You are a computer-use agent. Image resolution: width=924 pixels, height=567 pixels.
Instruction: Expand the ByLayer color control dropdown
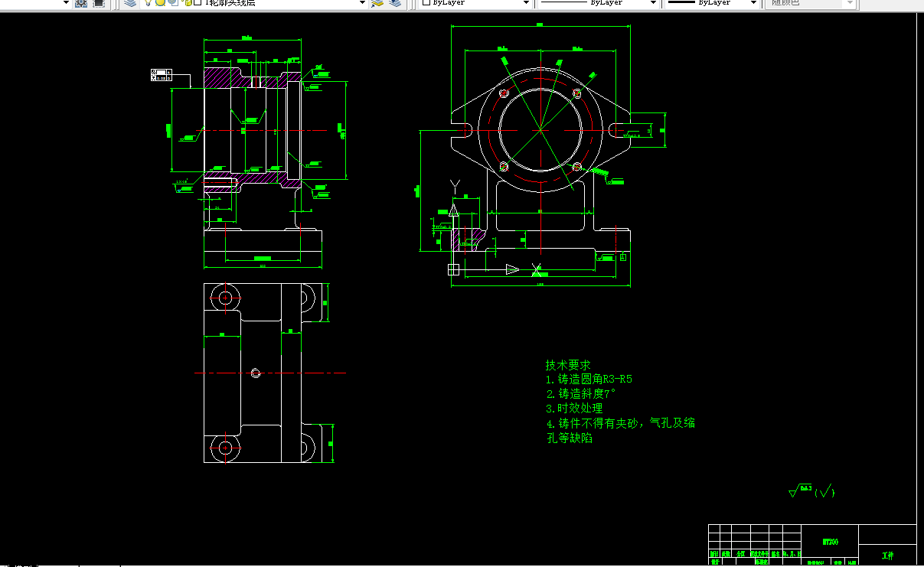[526, 3]
